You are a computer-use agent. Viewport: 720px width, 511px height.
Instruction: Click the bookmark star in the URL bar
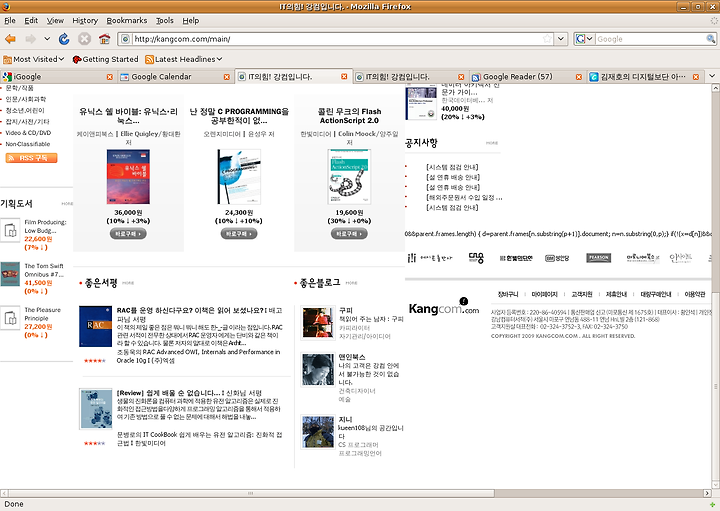click(547, 39)
